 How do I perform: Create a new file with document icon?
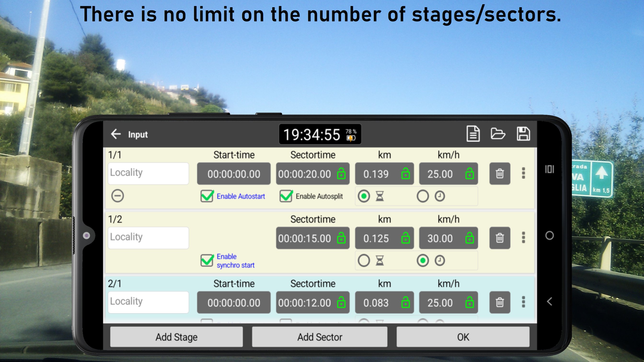(x=473, y=134)
